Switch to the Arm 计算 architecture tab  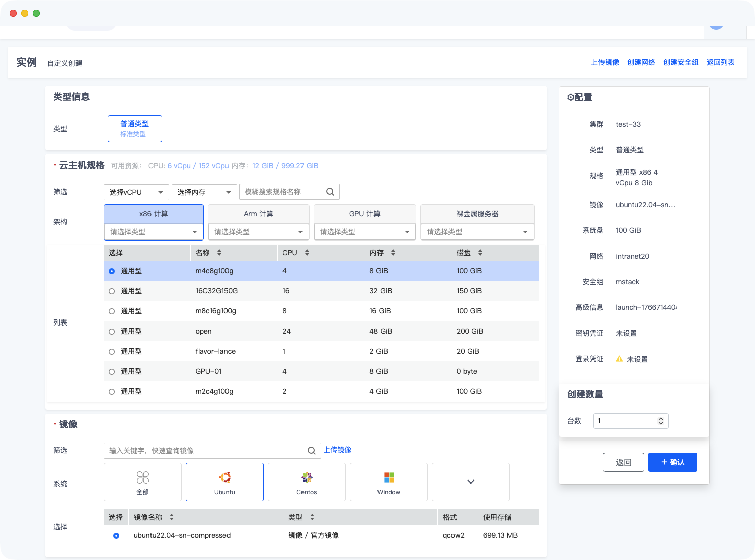click(258, 214)
